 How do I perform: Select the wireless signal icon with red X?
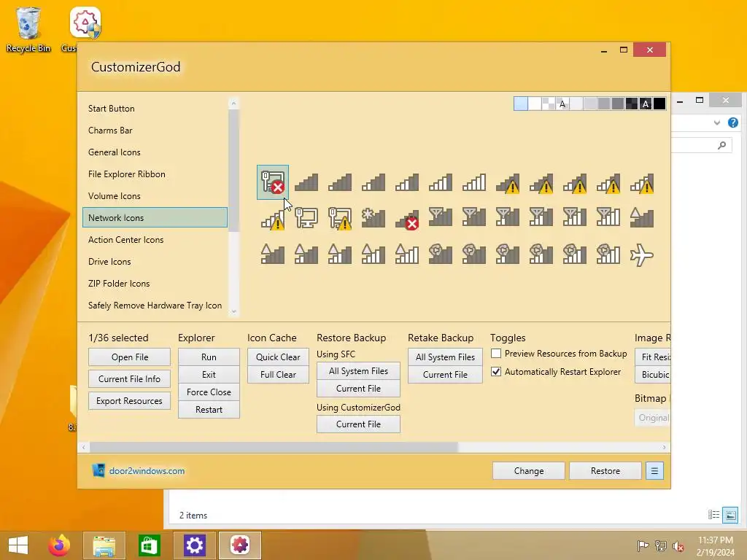407,219
